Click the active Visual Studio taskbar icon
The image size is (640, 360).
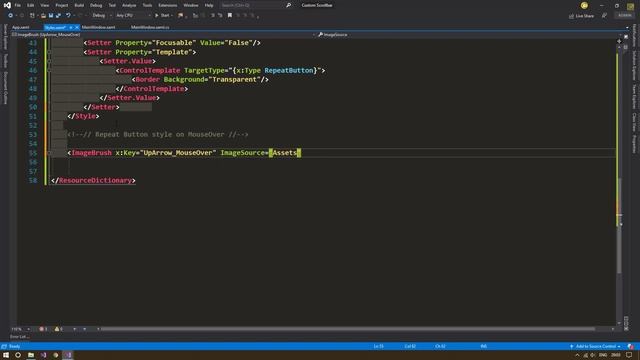tap(68, 355)
